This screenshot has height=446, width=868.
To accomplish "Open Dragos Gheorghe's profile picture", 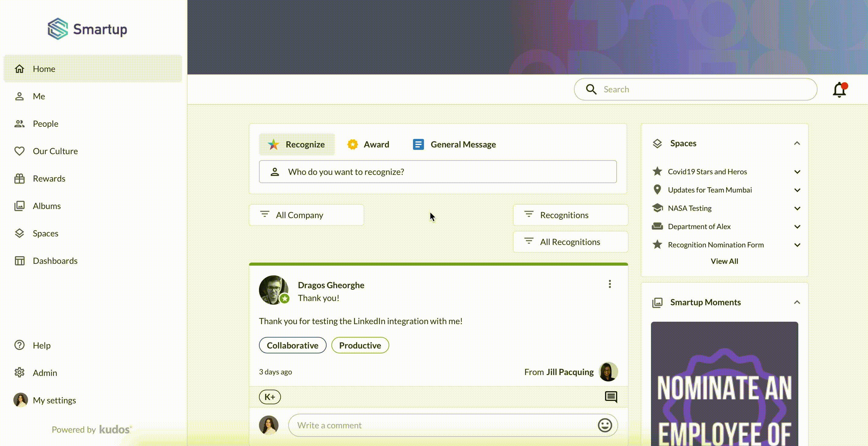I will tap(273, 290).
